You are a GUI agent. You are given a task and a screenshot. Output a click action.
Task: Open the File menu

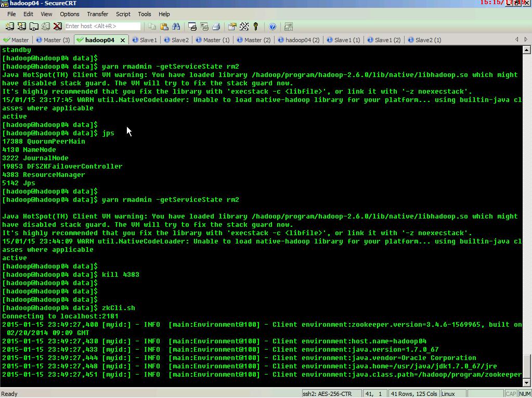(11, 14)
